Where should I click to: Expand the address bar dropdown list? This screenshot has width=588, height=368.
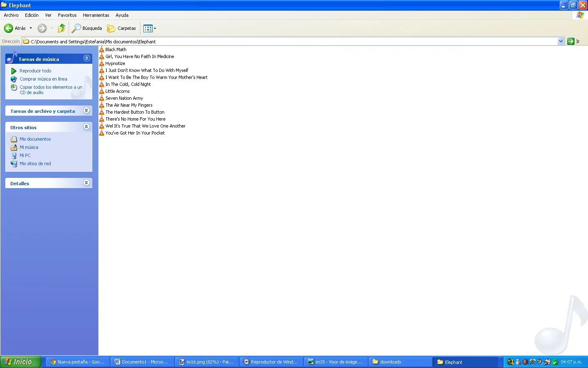tap(561, 41)
